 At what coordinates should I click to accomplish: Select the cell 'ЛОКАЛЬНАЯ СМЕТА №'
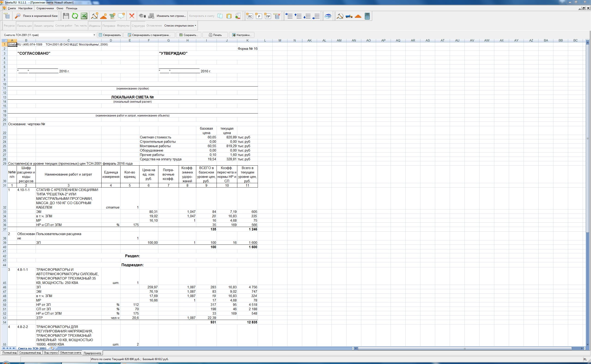pyautogui.click(x=132, y=97)
